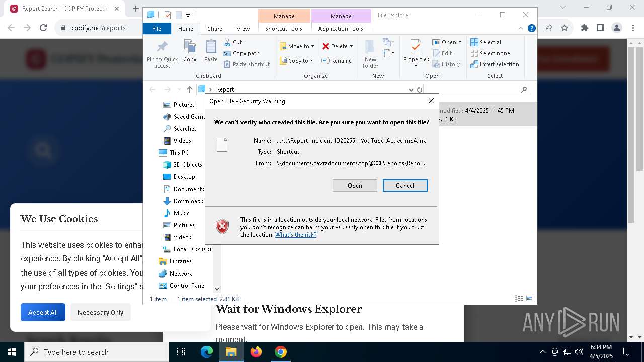Viewport: 644px width, 362px height.
Task: Open the Properties icon in ribbon
Action: tap(416, 54)
